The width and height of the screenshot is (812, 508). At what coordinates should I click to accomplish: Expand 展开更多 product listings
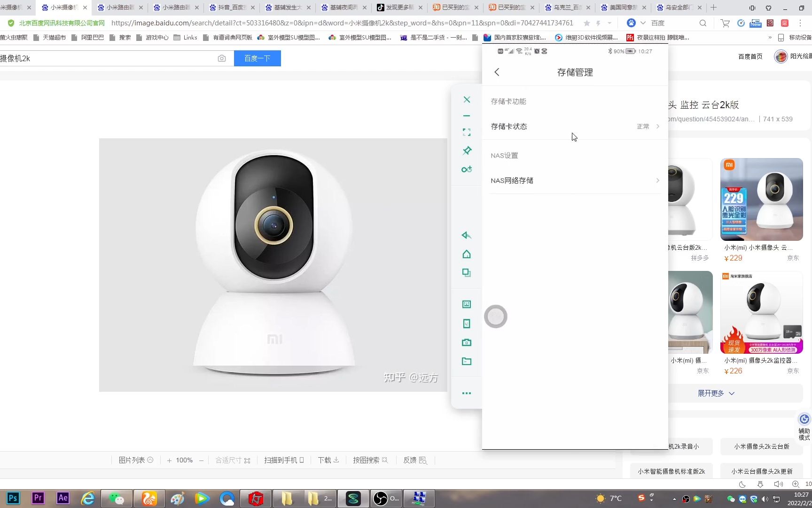[x=716, y=393]
